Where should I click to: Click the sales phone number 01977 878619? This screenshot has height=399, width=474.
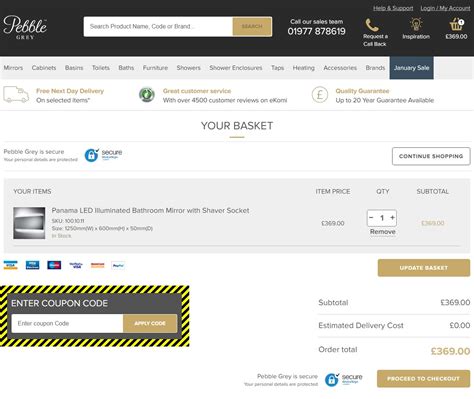pyautogui.click(x=316, y=31)
